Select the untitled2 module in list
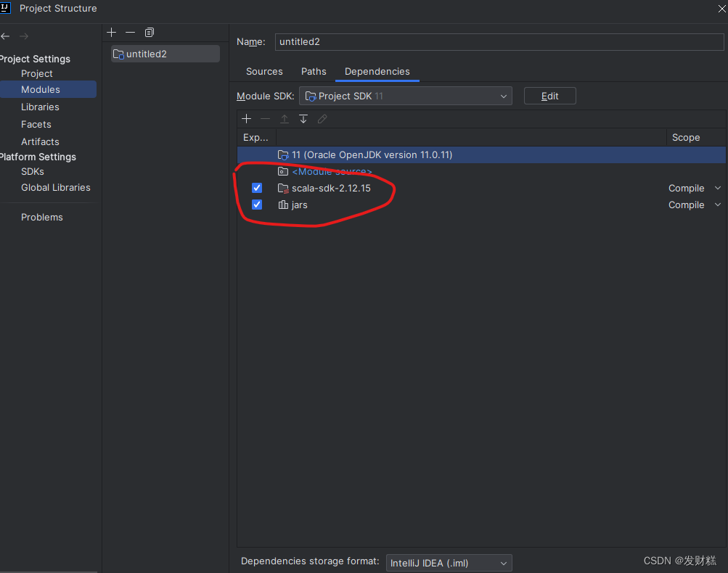This screenshot has height=573, width=728. 165,54
